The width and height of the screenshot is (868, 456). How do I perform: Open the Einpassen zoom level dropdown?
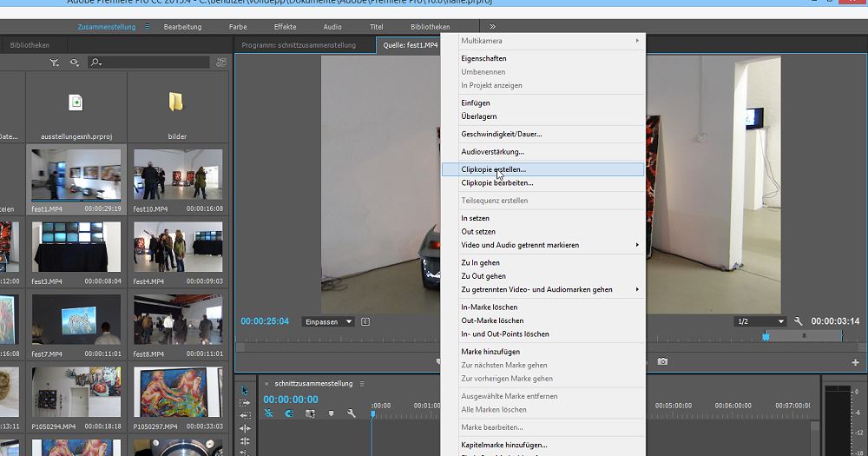pyautogui.click(x=328, y=321)
